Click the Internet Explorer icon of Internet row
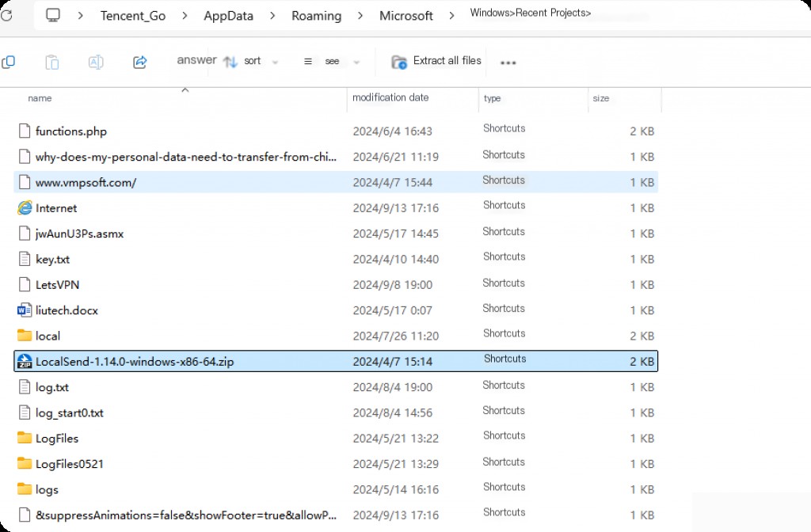 coord(25,208)
